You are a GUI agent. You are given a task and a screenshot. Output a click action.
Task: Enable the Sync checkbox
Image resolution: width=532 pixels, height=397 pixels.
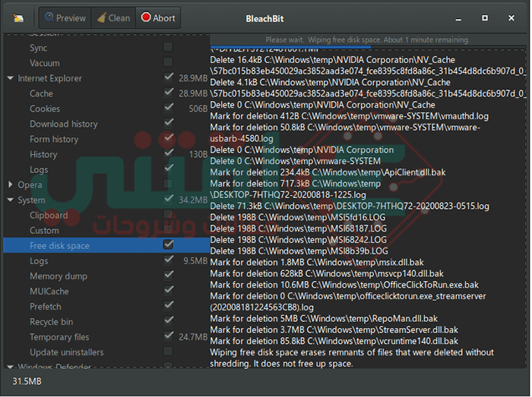pyautogui.click(x=168, y=47)
